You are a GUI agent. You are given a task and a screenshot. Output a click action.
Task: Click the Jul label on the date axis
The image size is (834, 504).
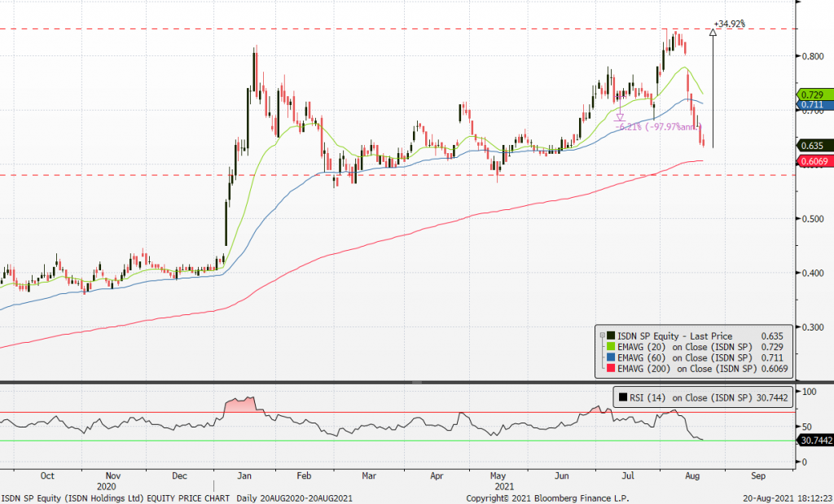pos(628,476)
